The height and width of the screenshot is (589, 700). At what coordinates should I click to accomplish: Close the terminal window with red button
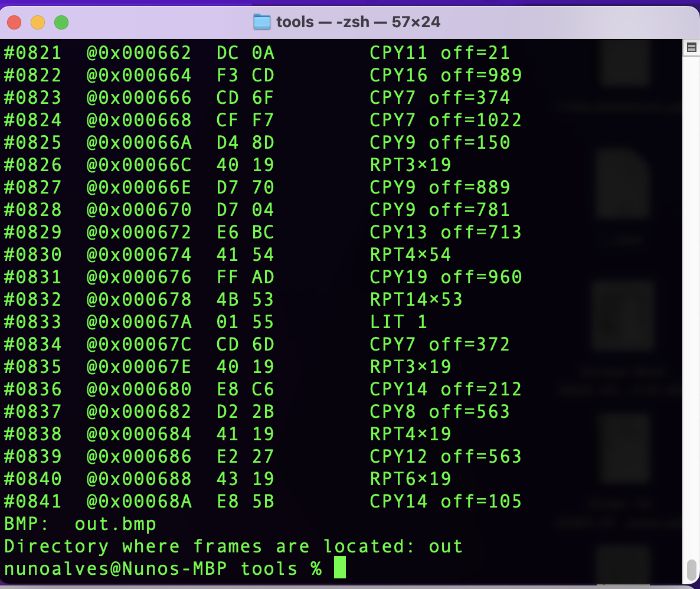[x=14, y=22]
